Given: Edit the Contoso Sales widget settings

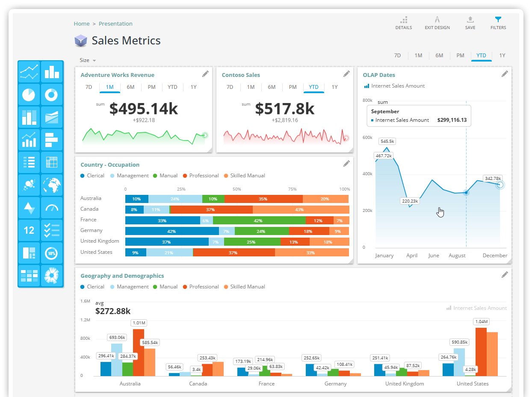Looking at the screenshot, I should point(346,74).
